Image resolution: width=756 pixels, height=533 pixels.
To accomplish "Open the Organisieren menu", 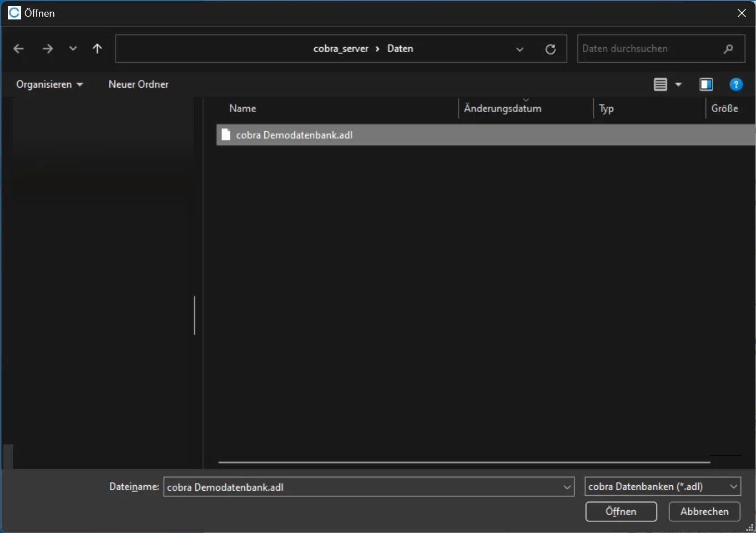I will (x=49, y=84).
